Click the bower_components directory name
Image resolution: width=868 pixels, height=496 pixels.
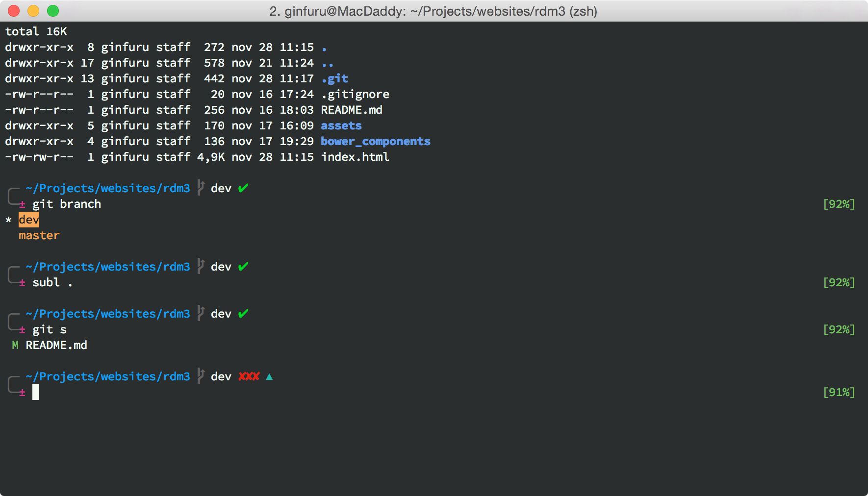[375, 142]
